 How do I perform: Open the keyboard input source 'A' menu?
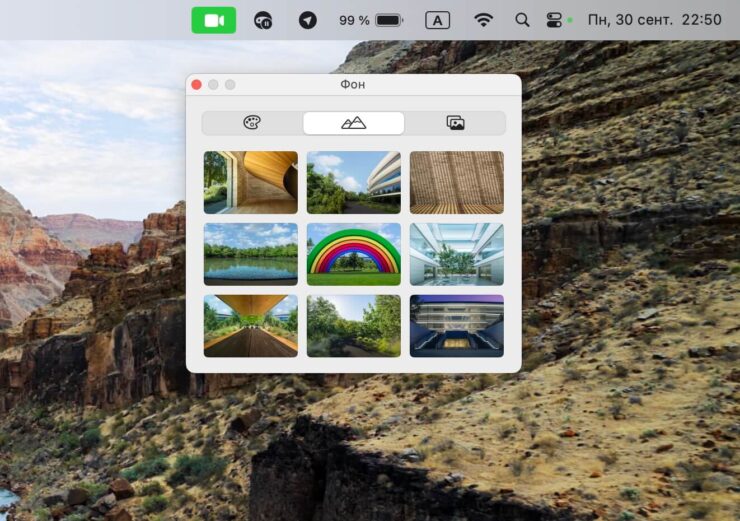click(x=437, y=20)
